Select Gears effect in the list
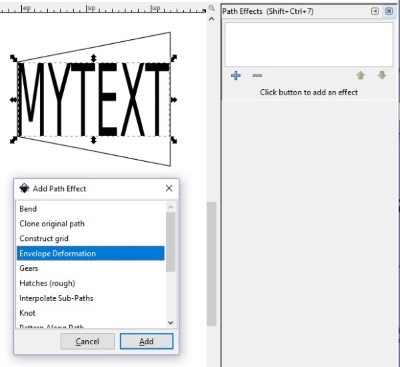The image size is (400, 367). (x=91, y=268)
